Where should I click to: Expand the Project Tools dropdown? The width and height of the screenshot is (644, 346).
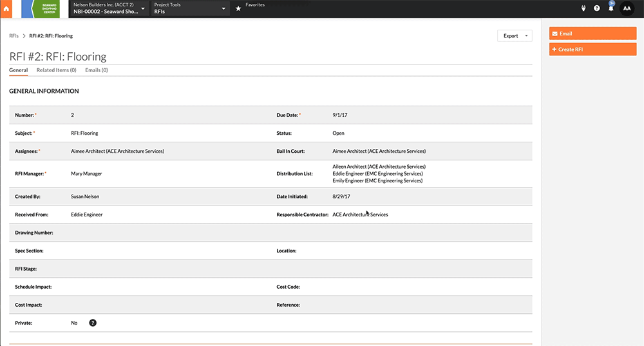190,8
